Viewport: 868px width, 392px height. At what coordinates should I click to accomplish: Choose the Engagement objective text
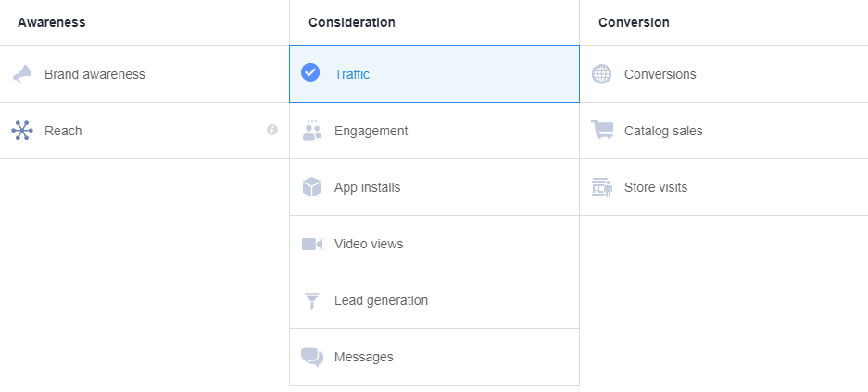point(371,131)
